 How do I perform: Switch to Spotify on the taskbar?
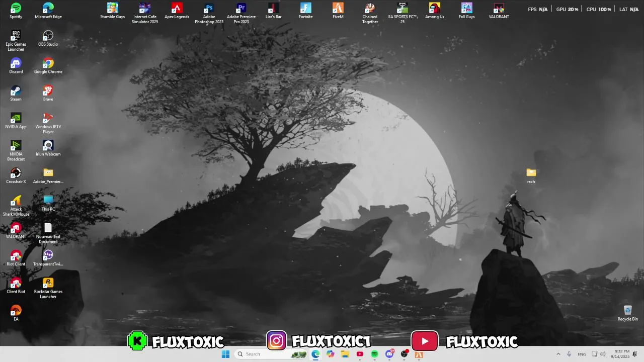tap(375, 354)
